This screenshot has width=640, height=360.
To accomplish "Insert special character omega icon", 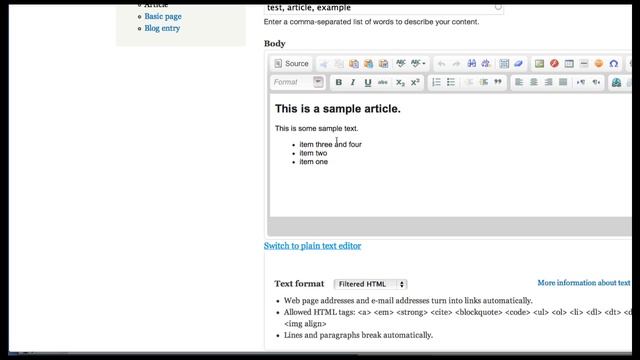I will tap(613, 64).
